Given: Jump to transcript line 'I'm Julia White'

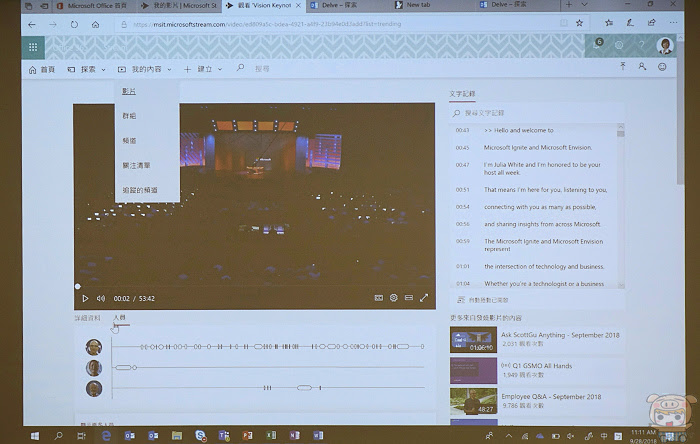Looking at the screenshot, I should (x=542, y=168).
